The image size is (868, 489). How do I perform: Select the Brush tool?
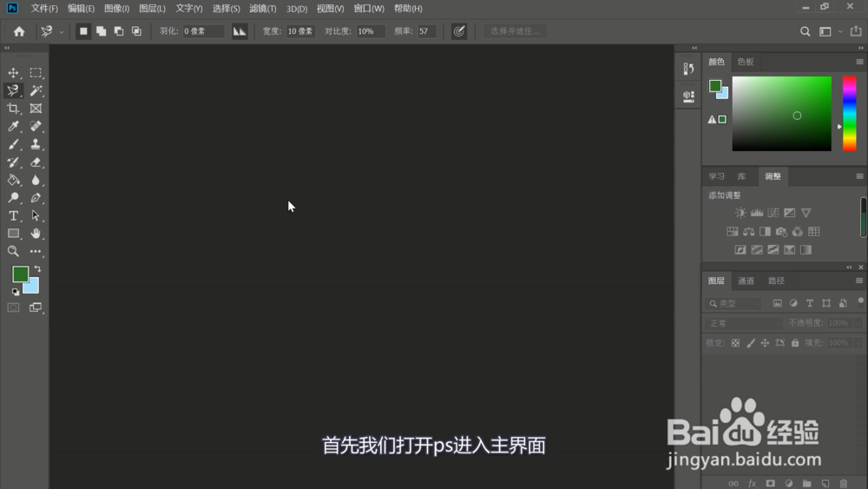[13, 144]
